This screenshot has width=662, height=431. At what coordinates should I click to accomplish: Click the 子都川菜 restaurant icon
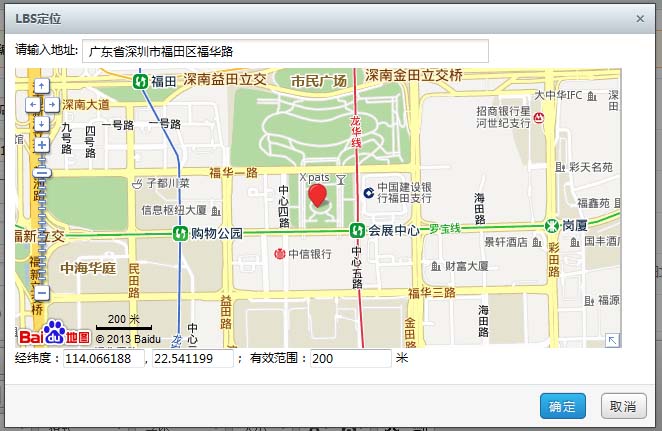tap(138, 184)
